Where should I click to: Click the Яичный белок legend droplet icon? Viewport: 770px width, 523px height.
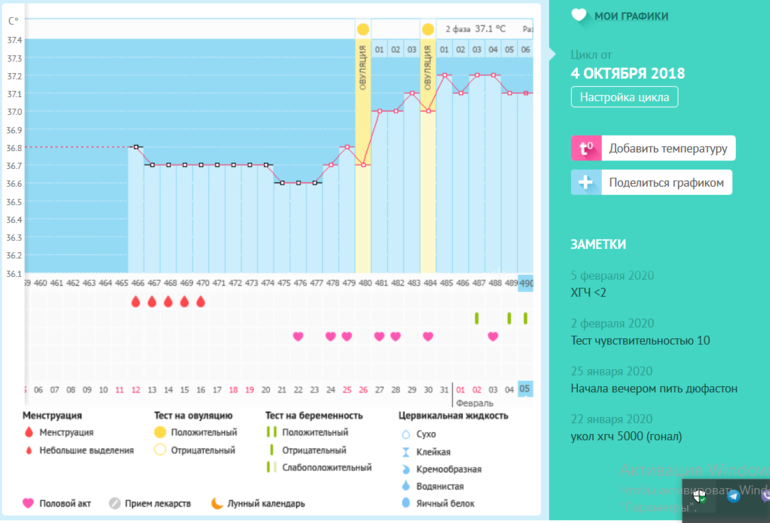tap(405, 503)
